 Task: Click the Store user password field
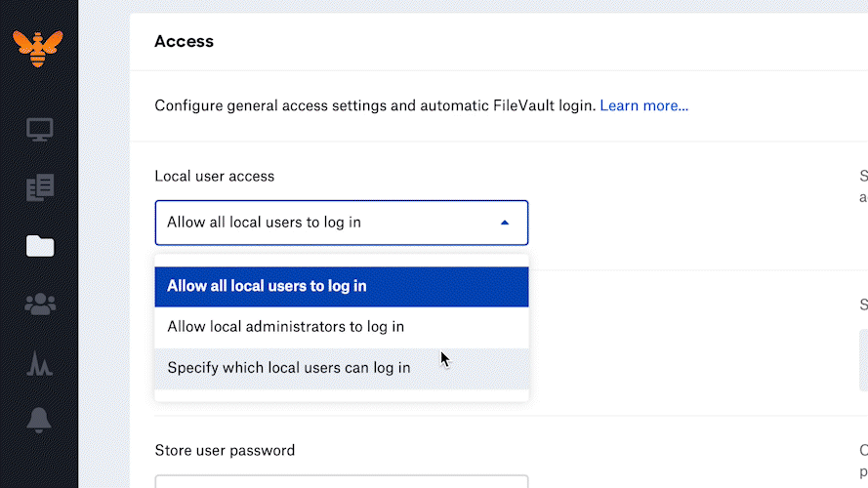(x=341, y=481)
